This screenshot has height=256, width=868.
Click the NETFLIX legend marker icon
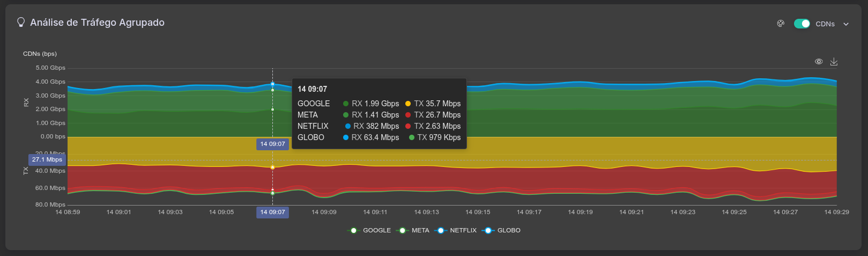coord(440,230)
